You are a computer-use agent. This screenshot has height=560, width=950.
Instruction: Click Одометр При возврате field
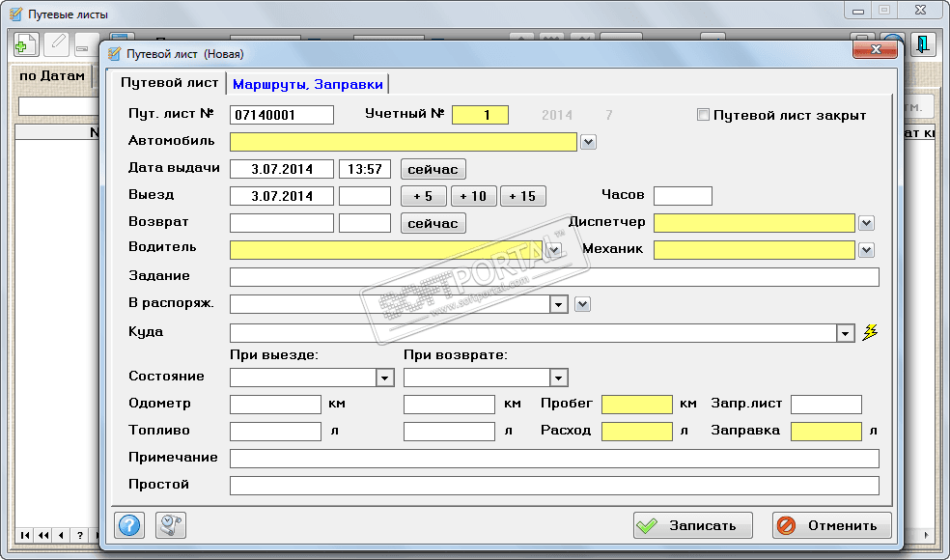coord(449,405)
